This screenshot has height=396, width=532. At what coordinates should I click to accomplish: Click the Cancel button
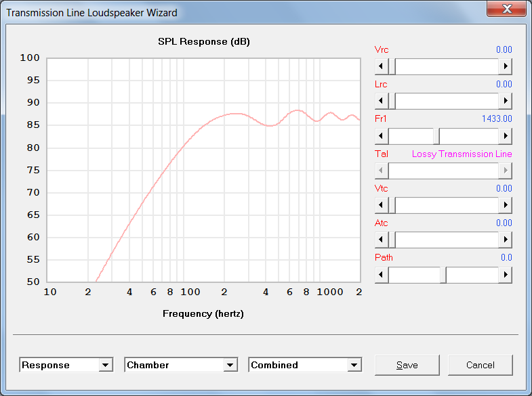click(480, 365)
